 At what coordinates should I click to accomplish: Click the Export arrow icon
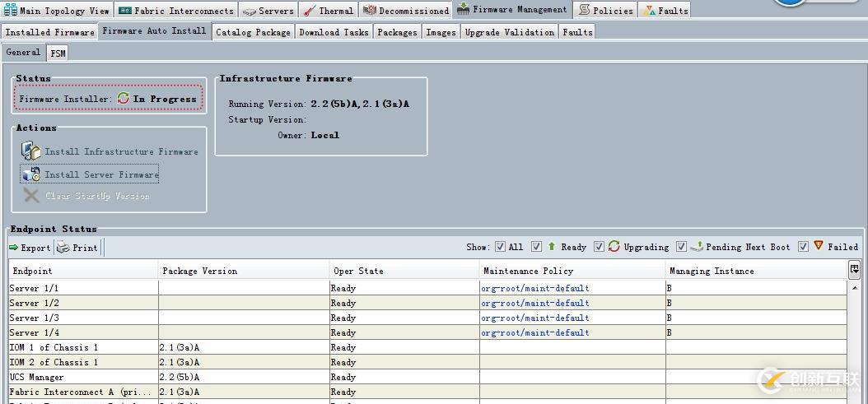click(x=14, y=248)
